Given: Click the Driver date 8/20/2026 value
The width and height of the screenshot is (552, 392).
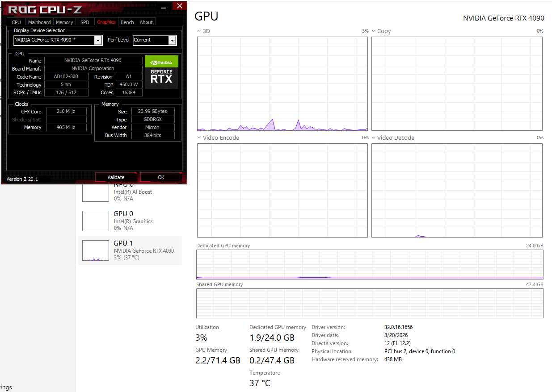Looking at the screenshot, I should click(396, 335).
